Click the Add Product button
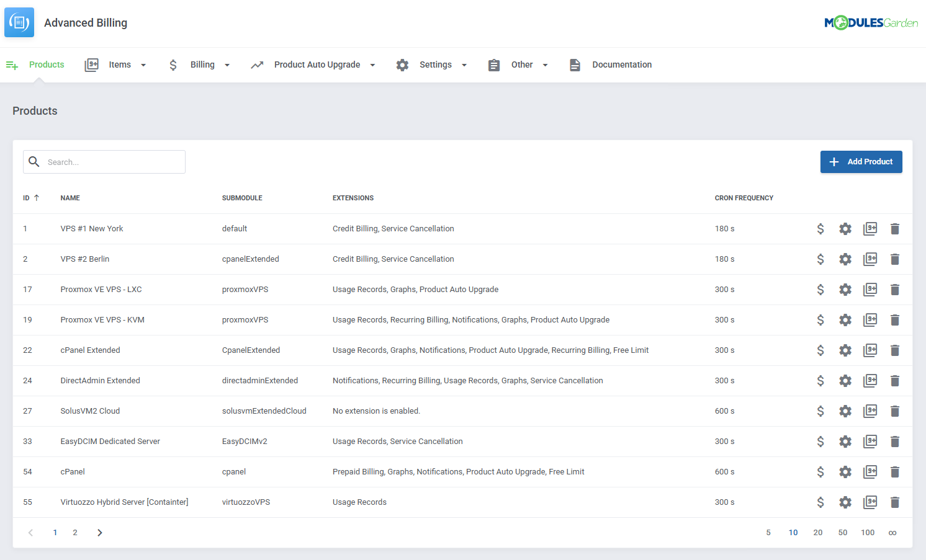The image size is (926, 560). tap(861, 161)
